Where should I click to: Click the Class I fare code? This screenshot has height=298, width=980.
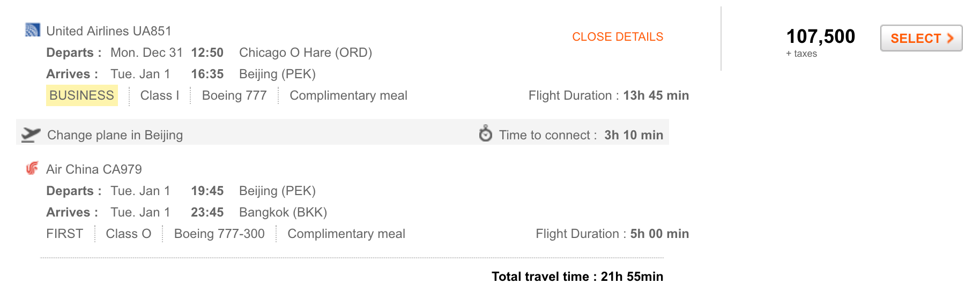(x=160, y=95)
